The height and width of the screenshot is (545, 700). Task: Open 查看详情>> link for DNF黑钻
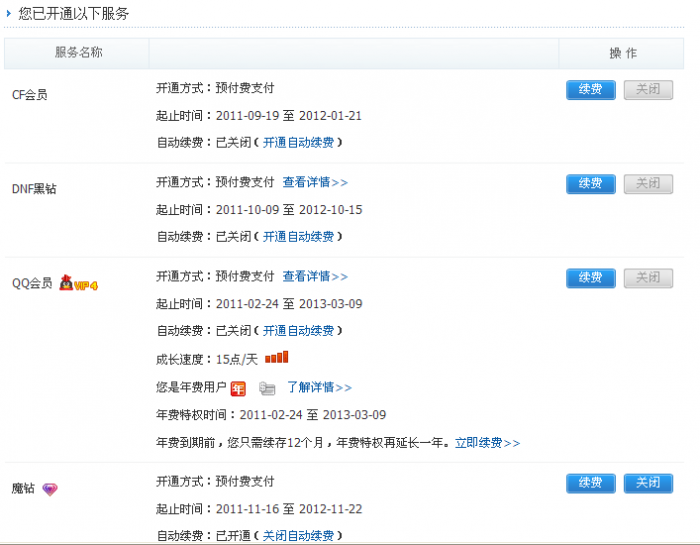point(315,182)
